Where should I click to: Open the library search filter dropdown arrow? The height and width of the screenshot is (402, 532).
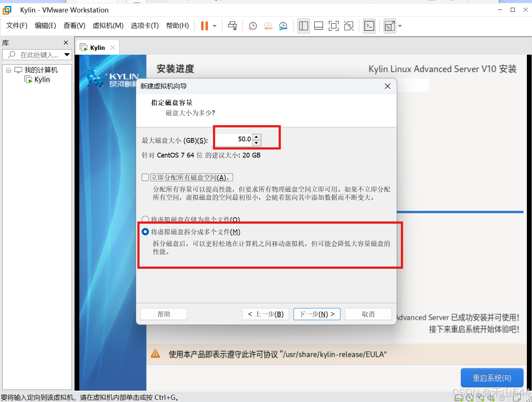pyautogui.click(x=67, y=55)
